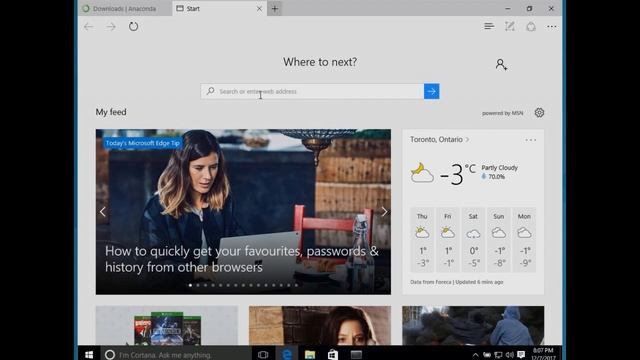Viewport: 640px width, 360px height.
Task: Open the favourites passwords history article
Action: 242,259
